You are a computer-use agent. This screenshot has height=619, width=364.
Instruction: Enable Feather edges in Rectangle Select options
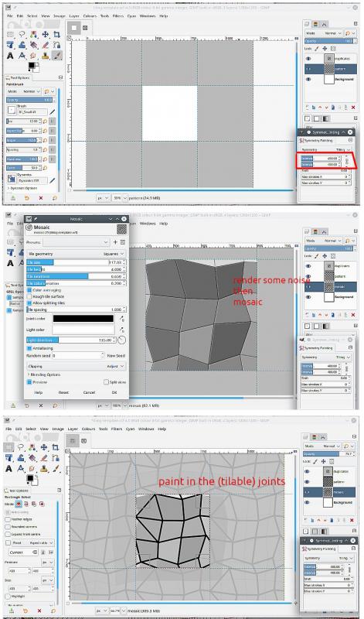click(x=19, y=519)
